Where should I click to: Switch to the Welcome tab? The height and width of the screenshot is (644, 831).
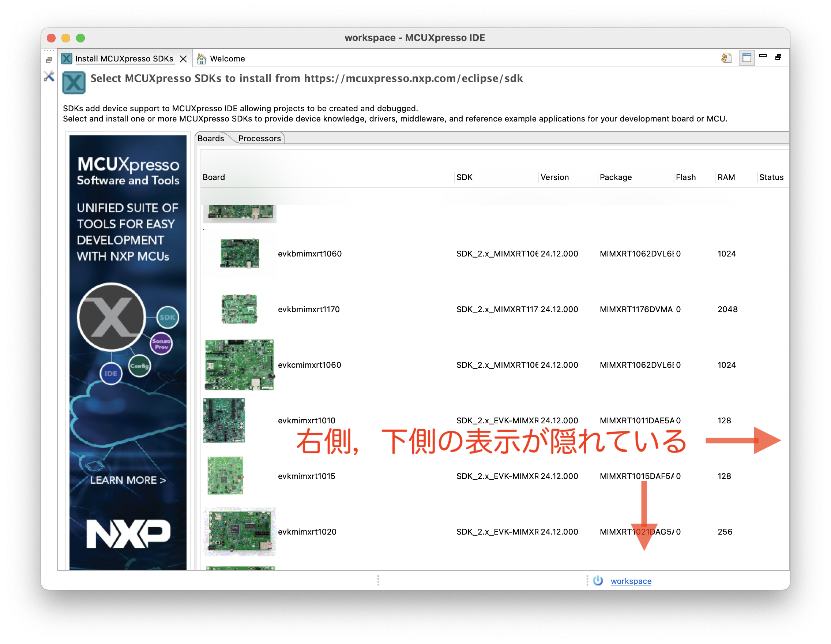coord(227,59)
